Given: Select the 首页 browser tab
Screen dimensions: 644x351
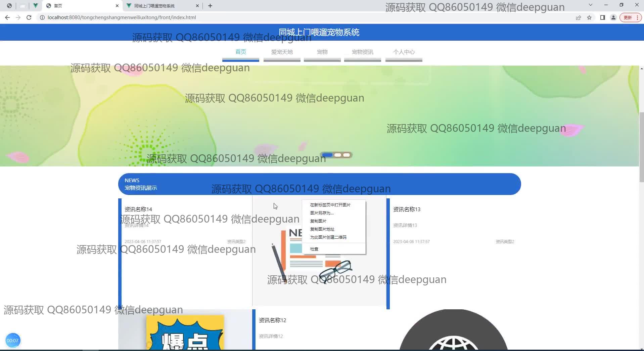Looking at the screenshot, I should coord(82,6).
